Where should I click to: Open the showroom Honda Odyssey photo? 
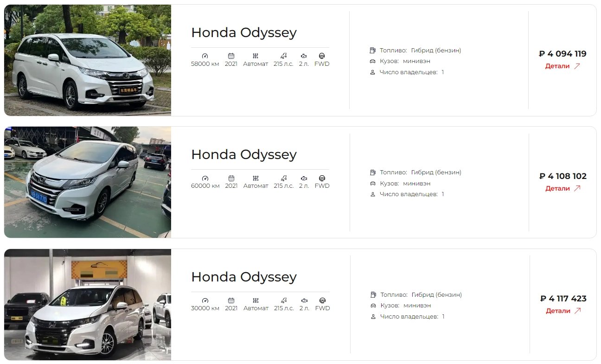pos(88,305)
